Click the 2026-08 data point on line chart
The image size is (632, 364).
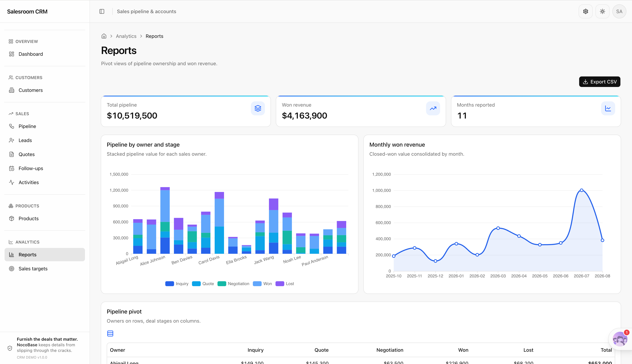pos(603,240)
